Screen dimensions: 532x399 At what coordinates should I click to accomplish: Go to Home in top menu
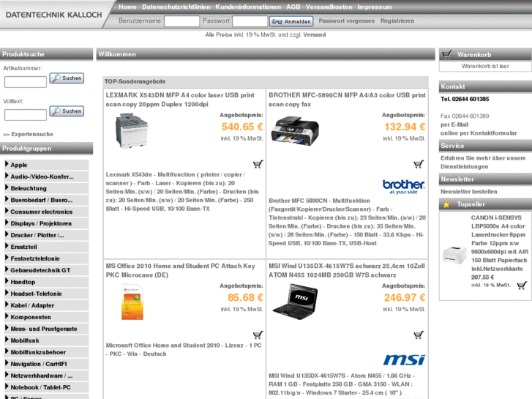point(127,7)
